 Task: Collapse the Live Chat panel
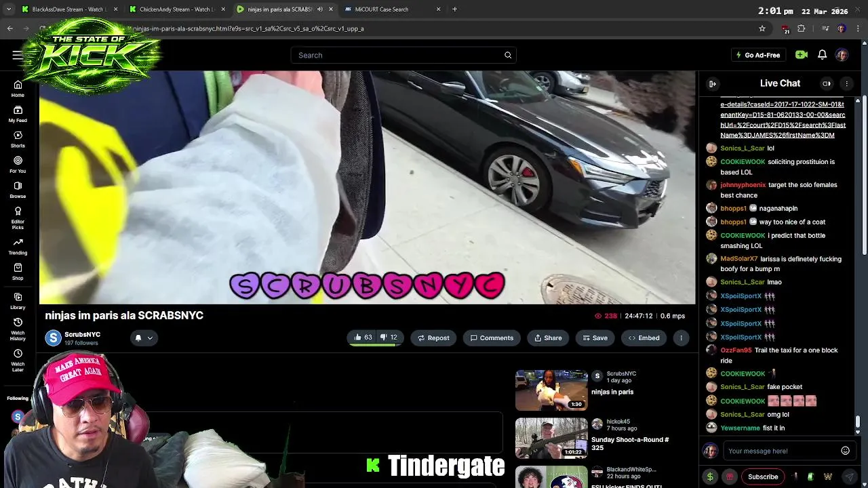(713, 83)
